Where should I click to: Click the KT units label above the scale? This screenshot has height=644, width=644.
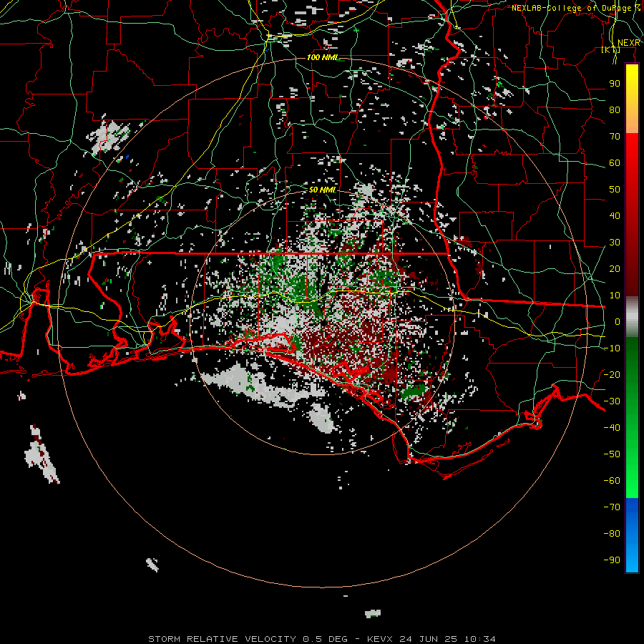[611, 50]
